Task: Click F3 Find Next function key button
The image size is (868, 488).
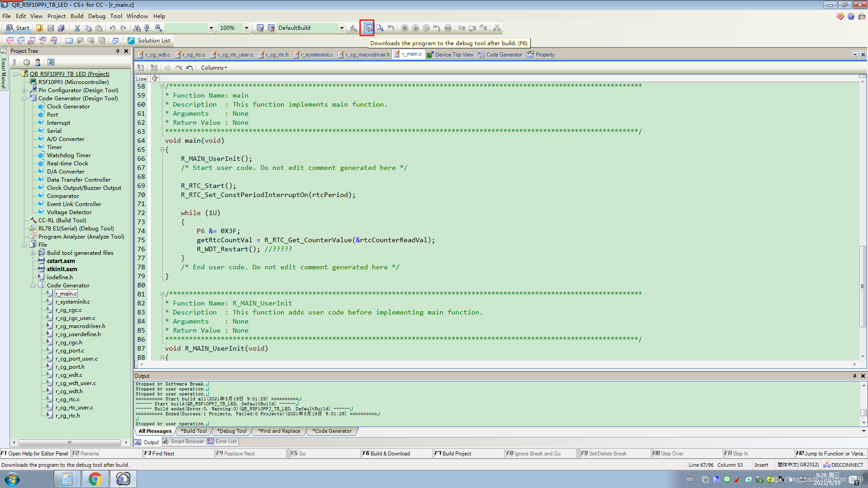Action: [x=179, y=454]
